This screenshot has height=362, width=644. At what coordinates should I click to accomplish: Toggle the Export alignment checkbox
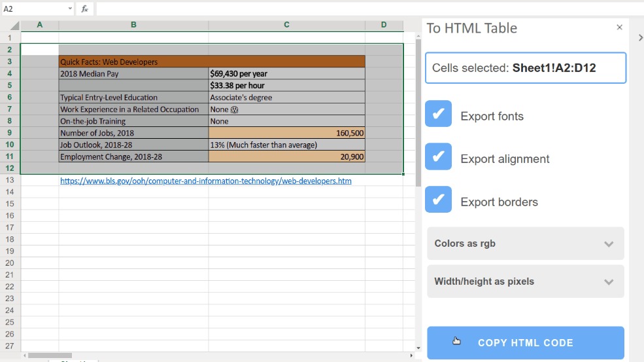coord(438,157)
